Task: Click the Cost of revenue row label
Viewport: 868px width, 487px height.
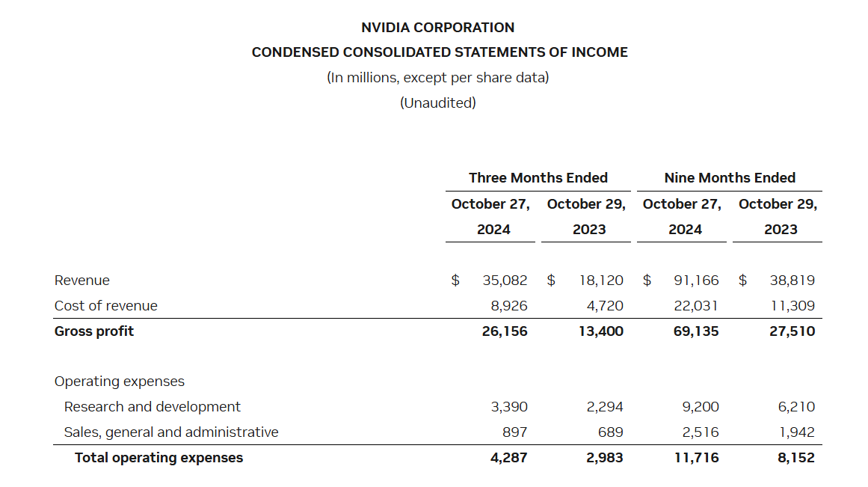Action: click(105, 306)
